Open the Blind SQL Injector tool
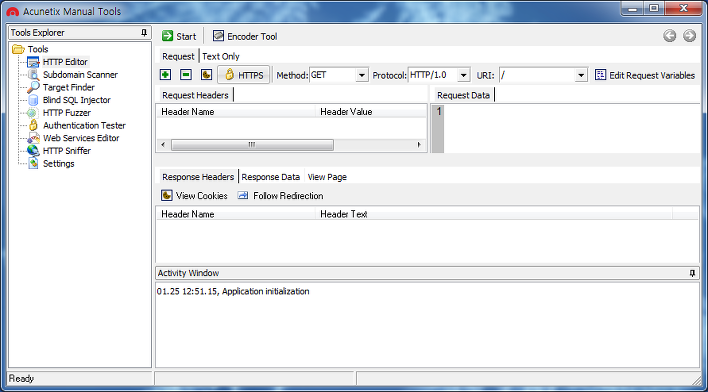Viewport: 708px width, 392px height. 76,100
